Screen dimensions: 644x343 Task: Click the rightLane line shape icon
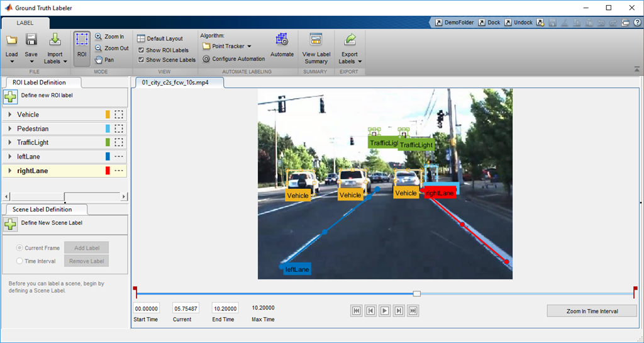(x=119, y=171)
